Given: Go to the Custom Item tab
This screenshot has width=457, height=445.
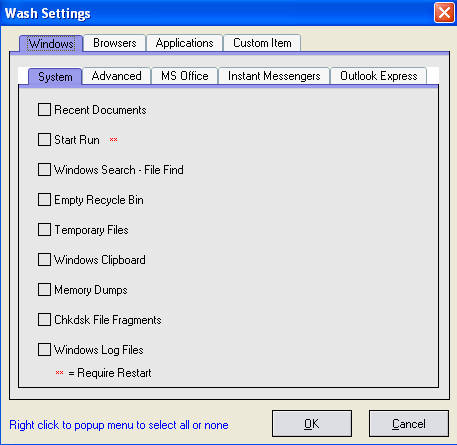Looking at the screenshot, I should tap(262, 43).
